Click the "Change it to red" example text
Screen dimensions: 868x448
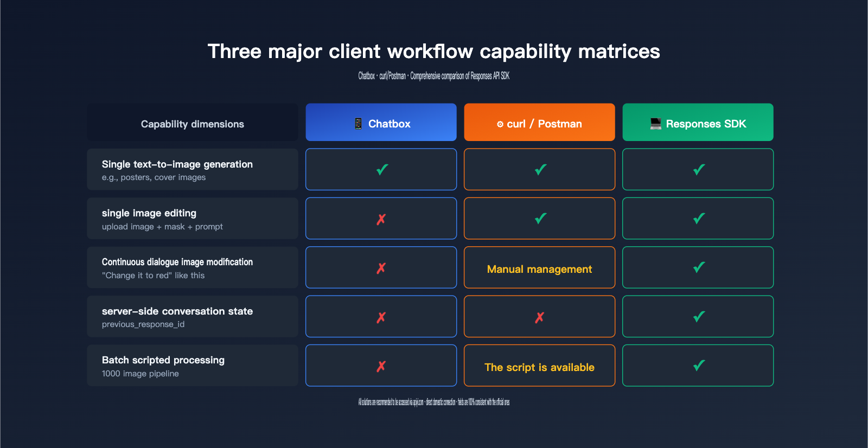[154, 276]
